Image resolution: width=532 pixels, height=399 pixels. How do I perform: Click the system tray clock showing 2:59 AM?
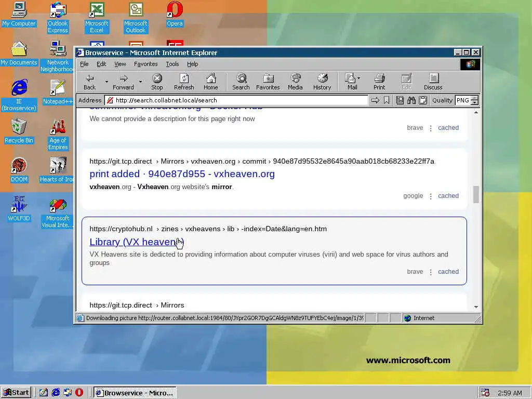(x=510, y=393)
